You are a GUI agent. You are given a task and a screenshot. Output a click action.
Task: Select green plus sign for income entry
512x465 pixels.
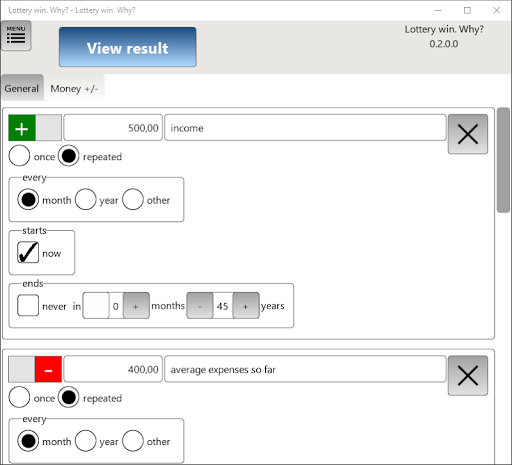pyautogui.click(x=22, y=128)
